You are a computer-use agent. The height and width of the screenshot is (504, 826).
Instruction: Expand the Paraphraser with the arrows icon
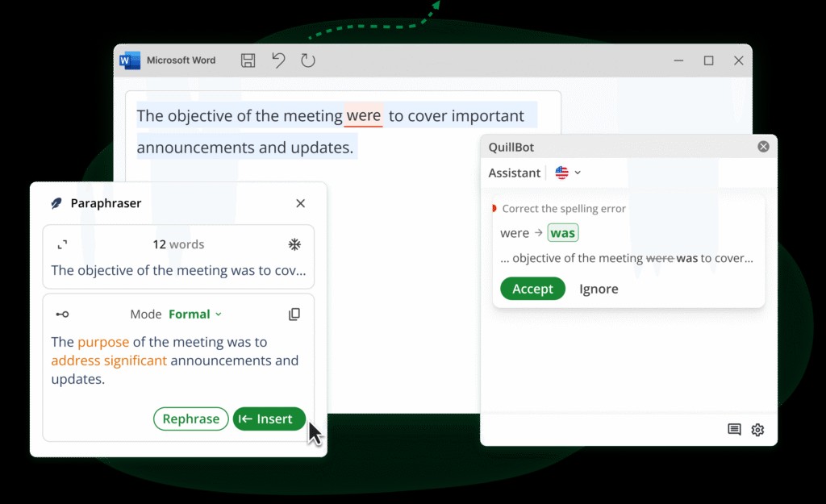(x=62, y=244)
